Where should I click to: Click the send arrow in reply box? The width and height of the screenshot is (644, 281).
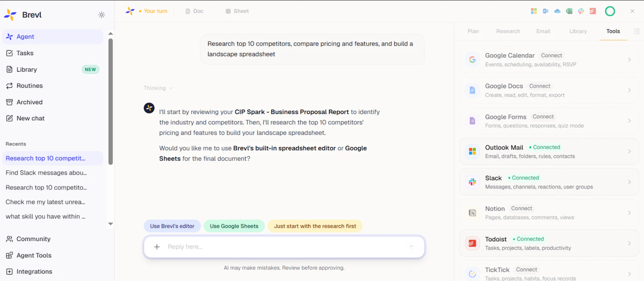[411, 247]
